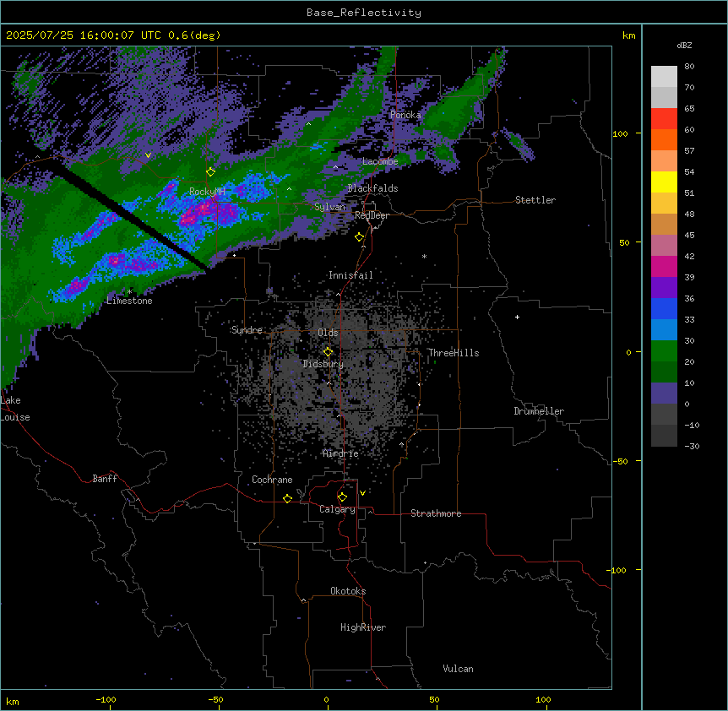The height and width of the screenshot is (711, 728).
Task: Click the white plus marker west of Drumheller region
Action: [x=517, y=317]
